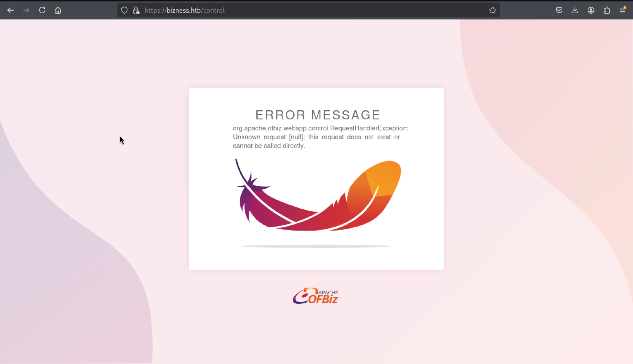This screenshot has height=364, width=633.
Task: Reload the current page
Action: tap(42, 10)
